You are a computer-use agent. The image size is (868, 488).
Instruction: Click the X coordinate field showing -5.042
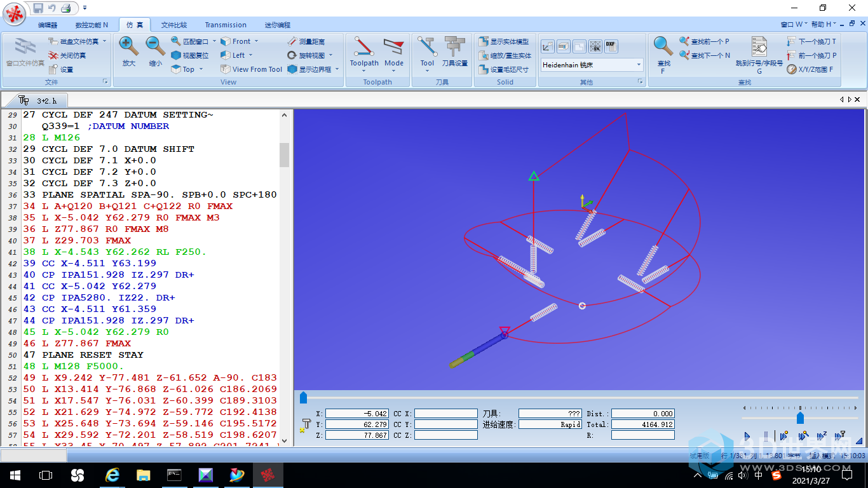[357, 414]
